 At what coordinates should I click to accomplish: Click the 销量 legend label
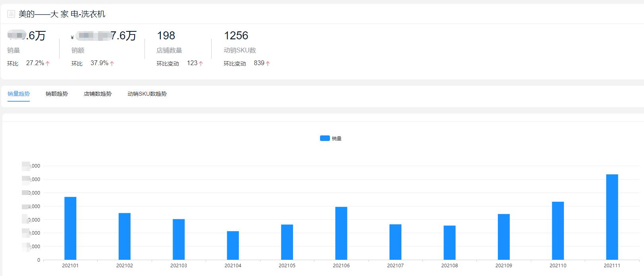click(x=337, y=138)
